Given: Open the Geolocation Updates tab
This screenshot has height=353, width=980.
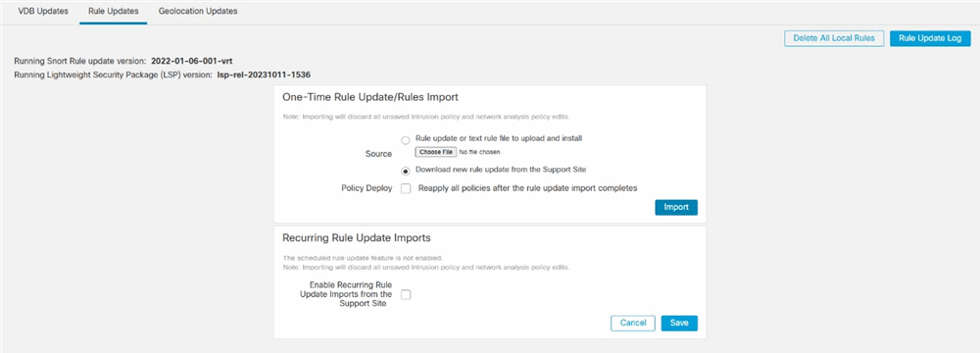Looking at the screenshot, I should coord(198,11).
